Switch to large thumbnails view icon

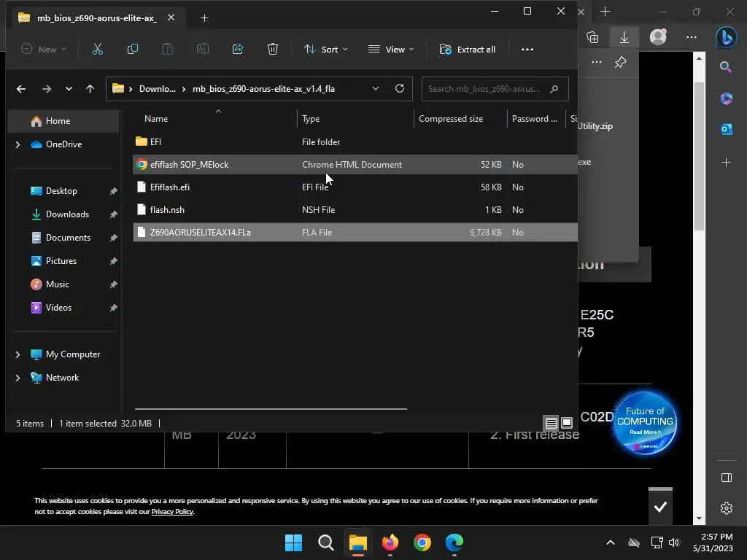[x=566, y=422]
